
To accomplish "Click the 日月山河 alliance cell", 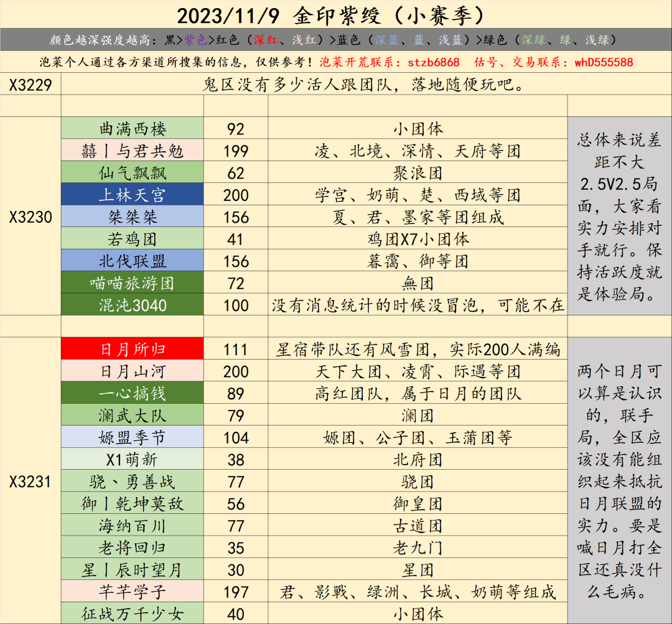I will (x=133, y=371).
